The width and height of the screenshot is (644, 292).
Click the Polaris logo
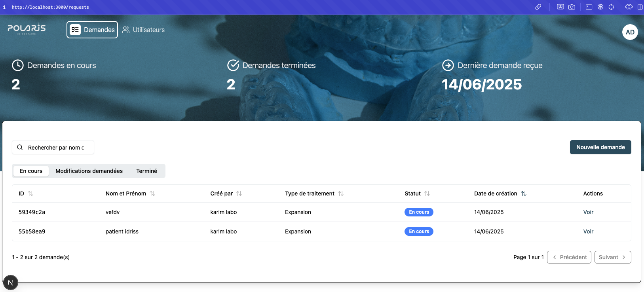point(27,29)
